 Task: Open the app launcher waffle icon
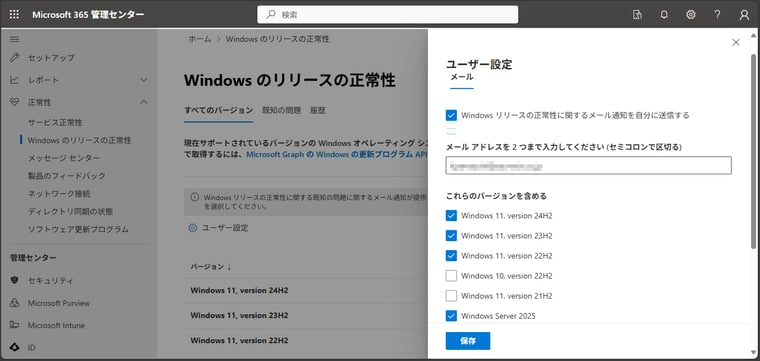[x=14, y=15]
